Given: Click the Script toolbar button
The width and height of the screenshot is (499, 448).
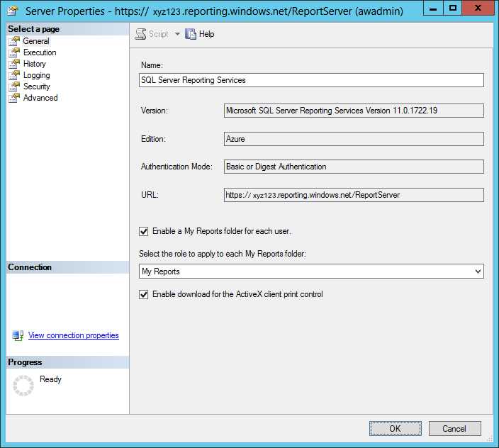Looking at the screenshot, I should coord(152,34).
